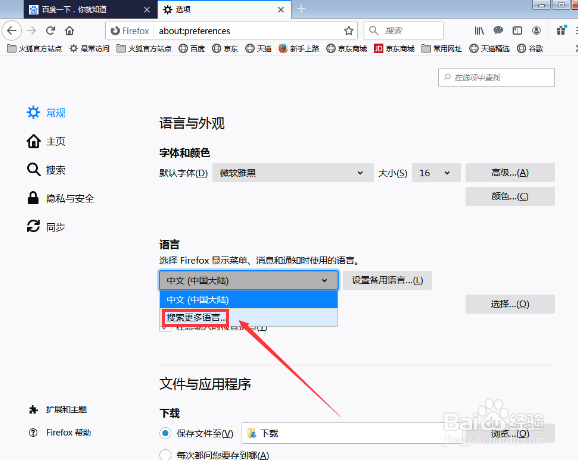
Task: Open the 天猫 bookmark
Action: pyautogui.click(x=258, y=48)
